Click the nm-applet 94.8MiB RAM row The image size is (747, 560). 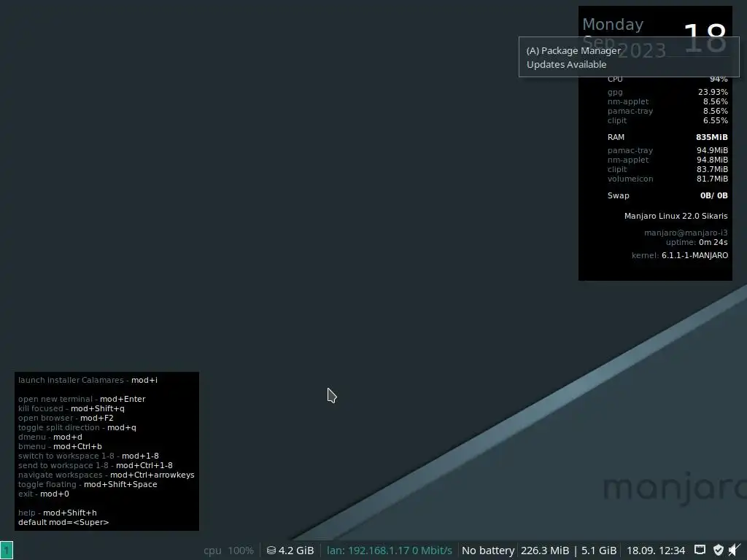pos(667,160)
